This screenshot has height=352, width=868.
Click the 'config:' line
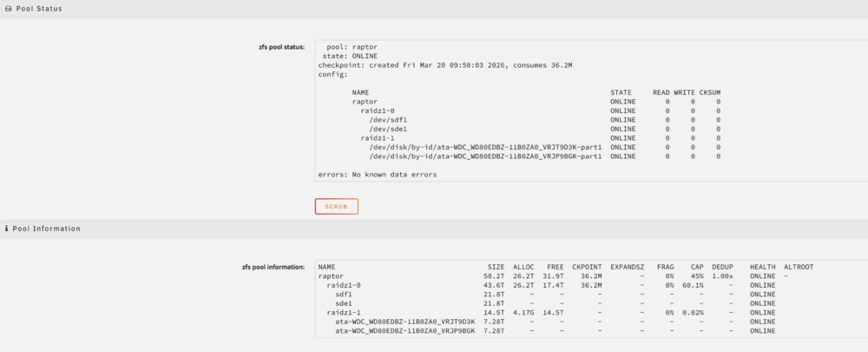point(332,74)
